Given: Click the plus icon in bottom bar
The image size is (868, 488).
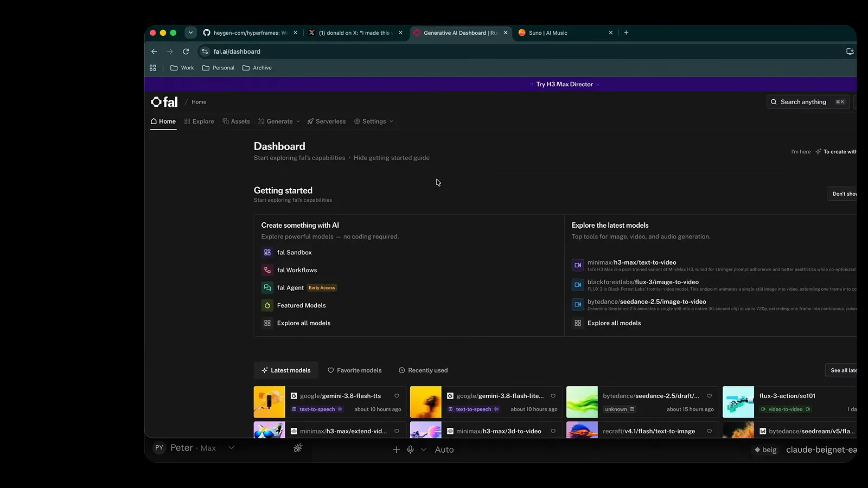Looking at the screenshot, I should (397, 450).
